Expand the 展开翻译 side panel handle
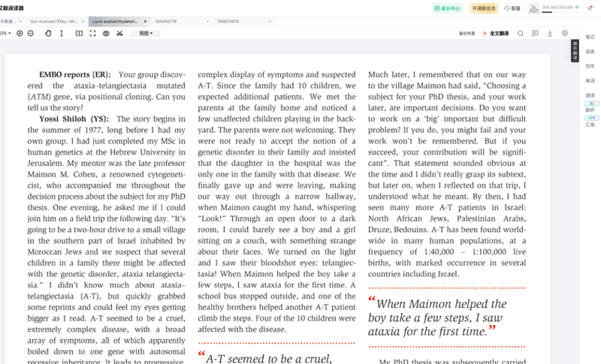601x364 pixels. point(575,53)
